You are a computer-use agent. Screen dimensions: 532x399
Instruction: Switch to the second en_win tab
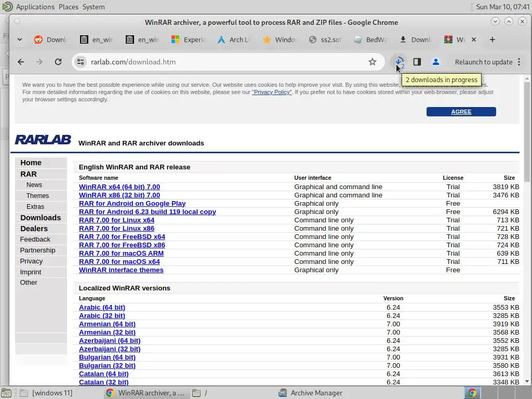pos(142,39)
